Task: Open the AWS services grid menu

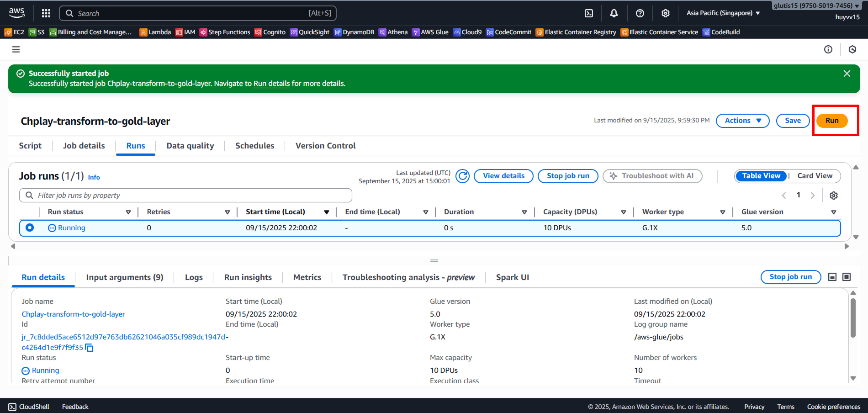Action: point(46,13)
